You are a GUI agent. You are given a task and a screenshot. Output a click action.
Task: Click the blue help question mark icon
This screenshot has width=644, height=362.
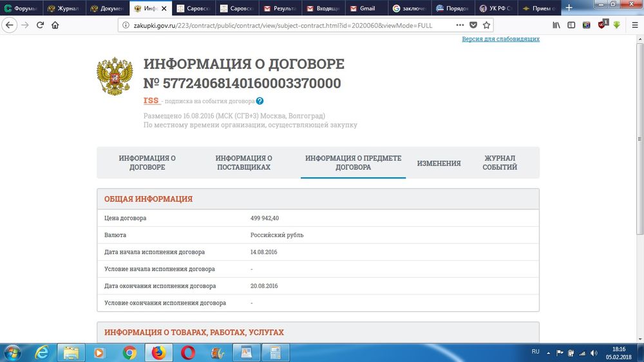260,101
